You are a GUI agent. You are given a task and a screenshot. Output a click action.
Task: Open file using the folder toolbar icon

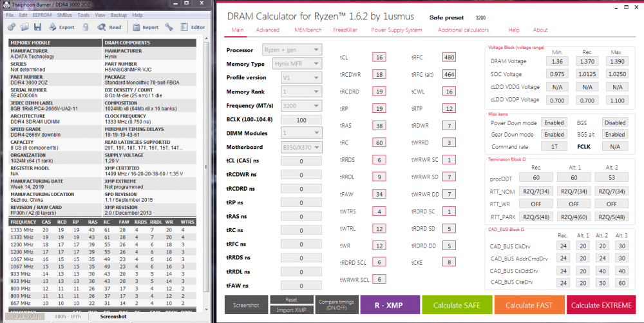[24, 27]
